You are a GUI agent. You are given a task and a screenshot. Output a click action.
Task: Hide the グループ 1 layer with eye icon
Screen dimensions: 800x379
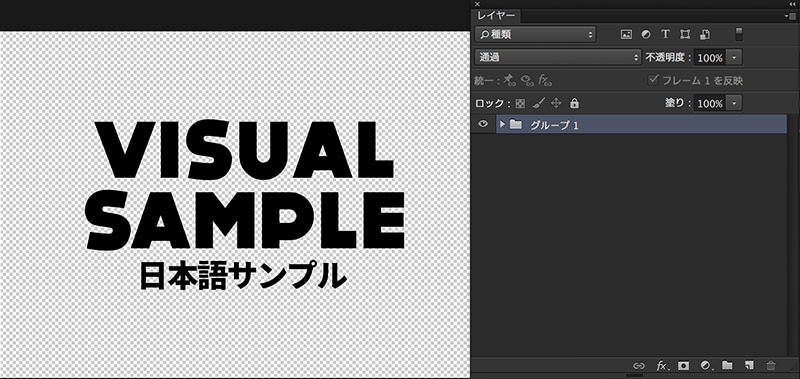(483, 124)
